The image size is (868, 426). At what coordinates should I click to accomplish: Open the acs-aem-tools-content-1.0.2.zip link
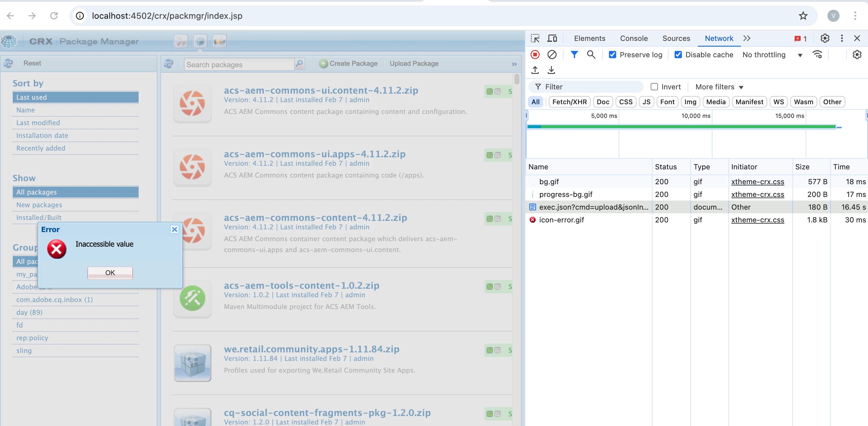coord(301,285)
